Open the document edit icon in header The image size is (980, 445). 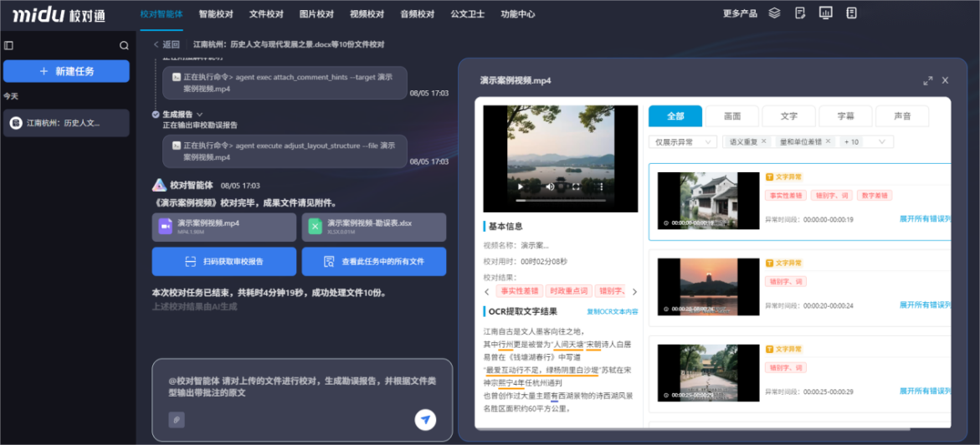(x=800, y=13)
